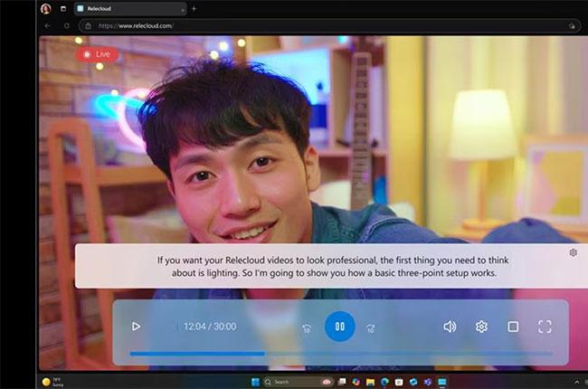Launch Copilot from the taskbar
The height and width of the screenshot is (389, 588).
pyautogui.click(x=356, y=382)
